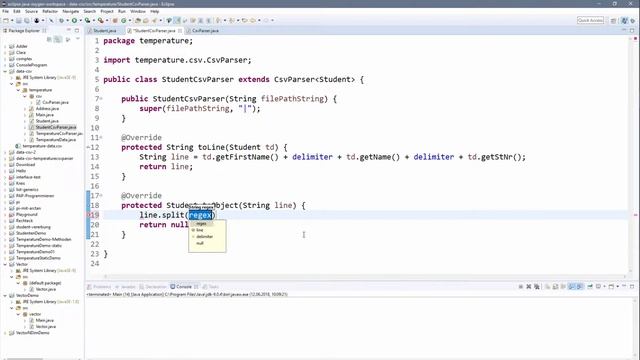Click the Open Perspective icon

(613, 20)
